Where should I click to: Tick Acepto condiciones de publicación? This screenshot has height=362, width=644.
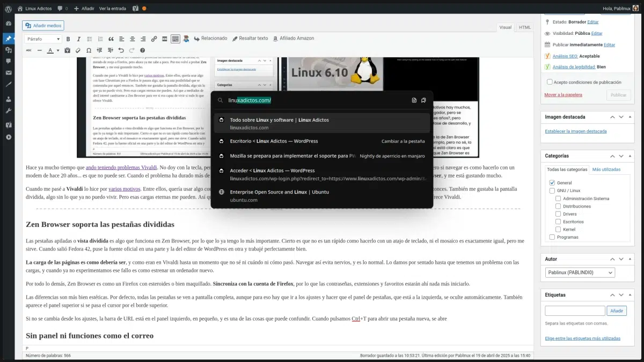click(x=550, y=82)
